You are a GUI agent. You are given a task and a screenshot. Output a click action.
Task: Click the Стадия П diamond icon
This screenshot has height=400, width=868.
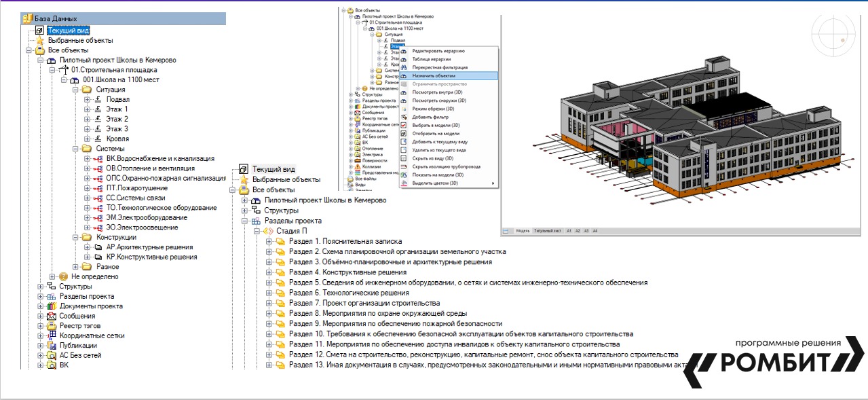tap(267, 232)
